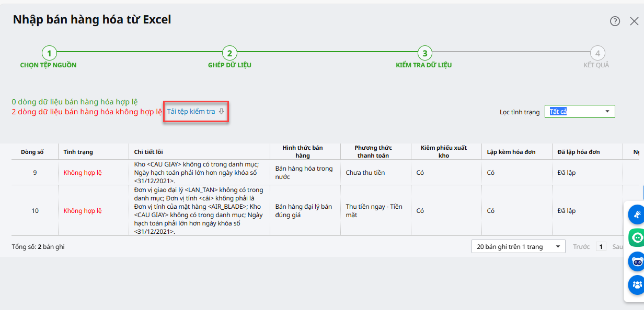Open the robot assistant icon
The image size is (644, 310).
[637, 261]
